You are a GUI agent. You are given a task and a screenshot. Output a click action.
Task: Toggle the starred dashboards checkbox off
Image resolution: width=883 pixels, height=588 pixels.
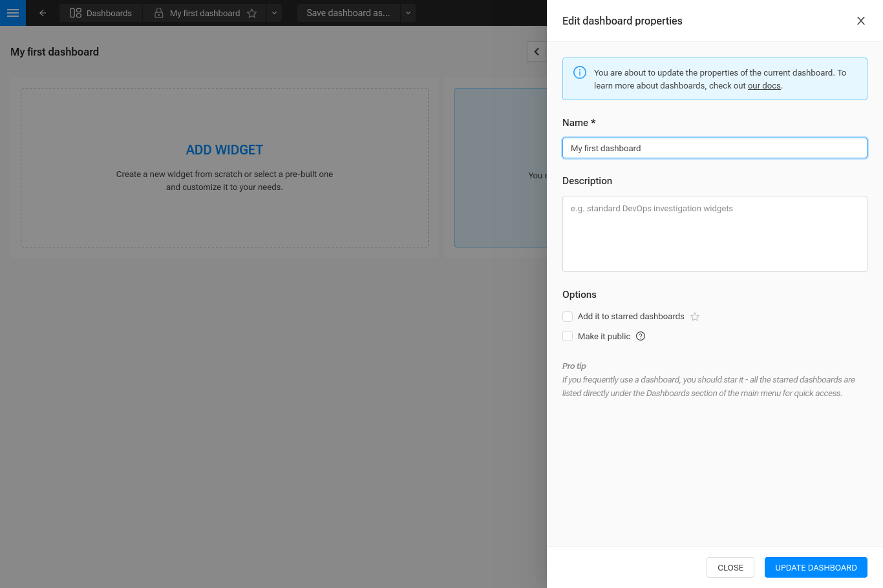tap(568, 317)
